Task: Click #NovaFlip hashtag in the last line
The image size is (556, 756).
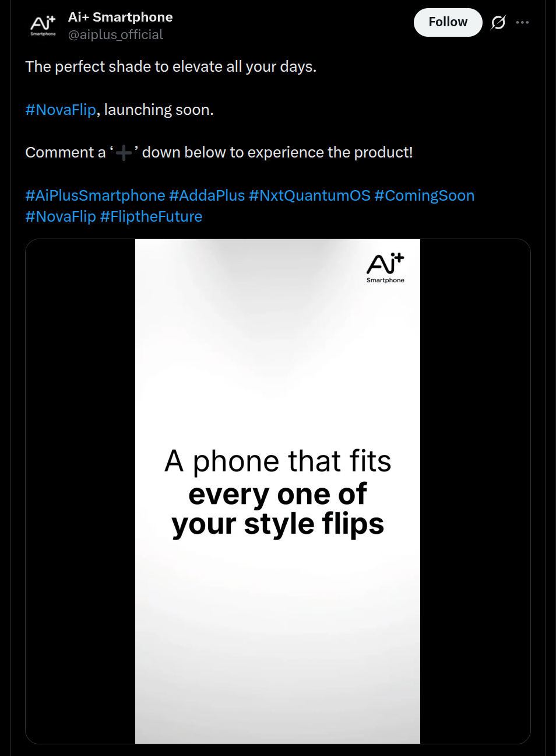Action: (x=61, y=216)
